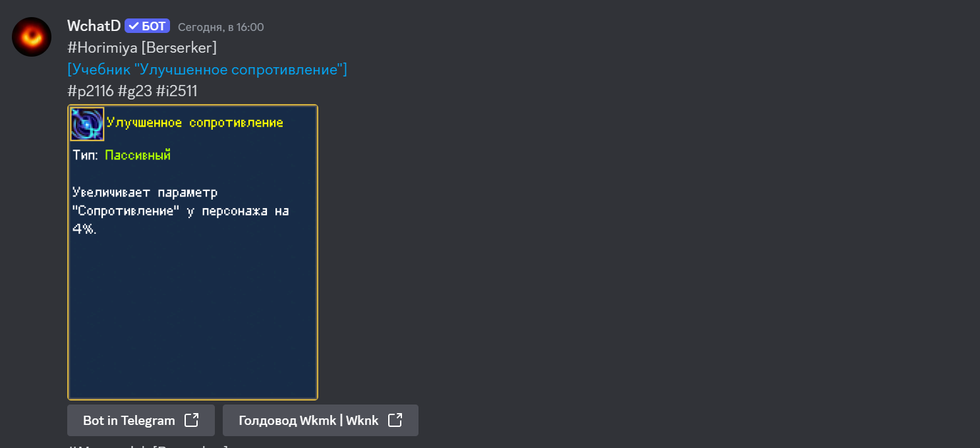Click the WchatD bot avatar
Screen dimensions: 980x448
pos(32,37)
